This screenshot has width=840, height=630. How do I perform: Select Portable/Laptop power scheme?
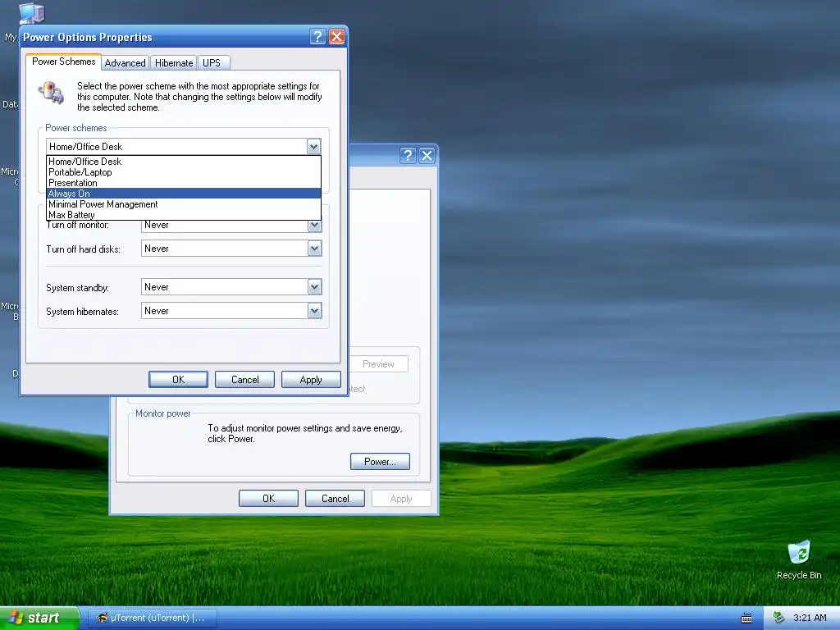pos(184,172)
